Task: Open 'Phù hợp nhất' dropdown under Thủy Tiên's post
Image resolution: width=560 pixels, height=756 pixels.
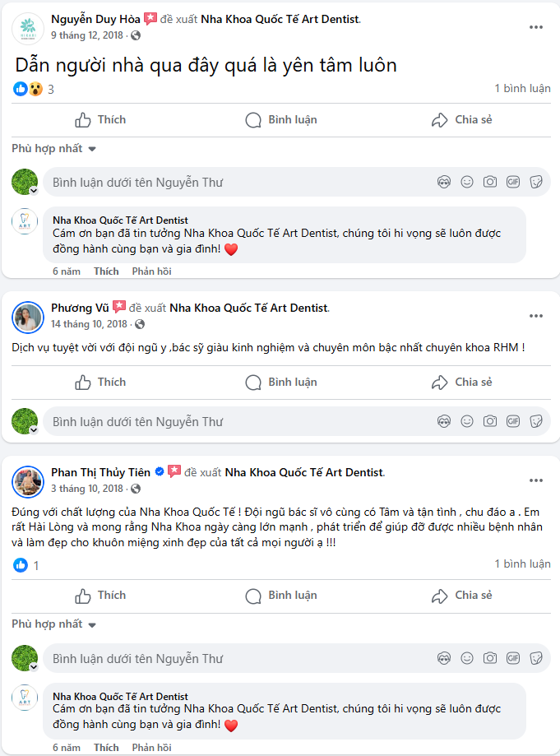Action: (54, 624)
